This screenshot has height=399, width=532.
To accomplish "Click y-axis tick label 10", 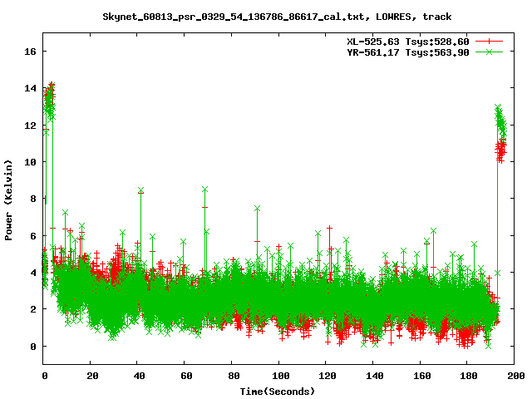I will point(30,162).
